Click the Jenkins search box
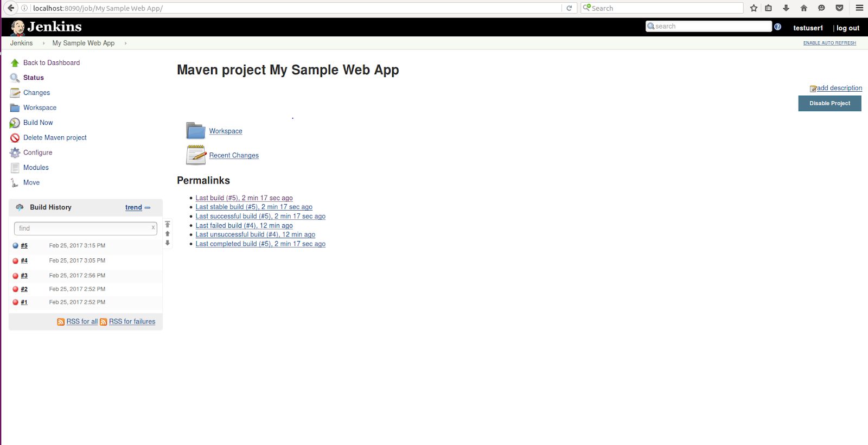The image size is (868, 445). coord(709,26)
